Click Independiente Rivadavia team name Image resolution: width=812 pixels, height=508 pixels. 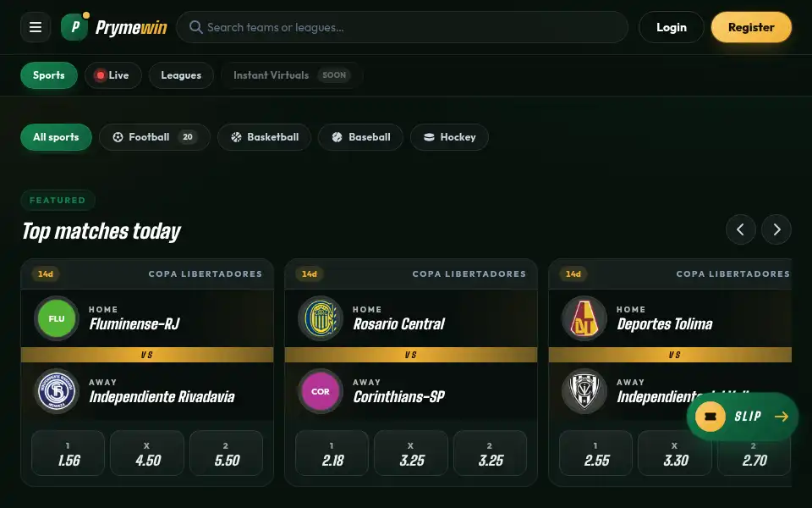(x=162, y=396)
